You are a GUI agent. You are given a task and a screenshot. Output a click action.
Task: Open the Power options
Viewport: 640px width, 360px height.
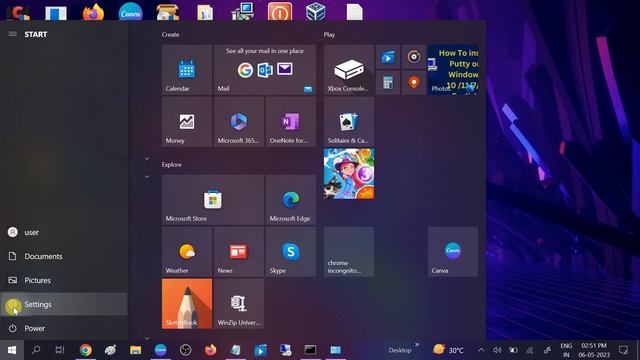coord(64,328)
